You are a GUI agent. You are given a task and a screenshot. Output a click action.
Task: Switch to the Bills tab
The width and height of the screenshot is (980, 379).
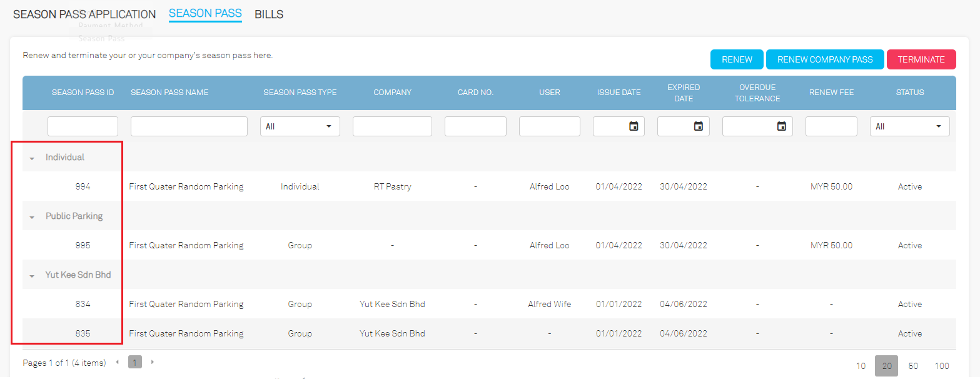[x=269, y=14]
